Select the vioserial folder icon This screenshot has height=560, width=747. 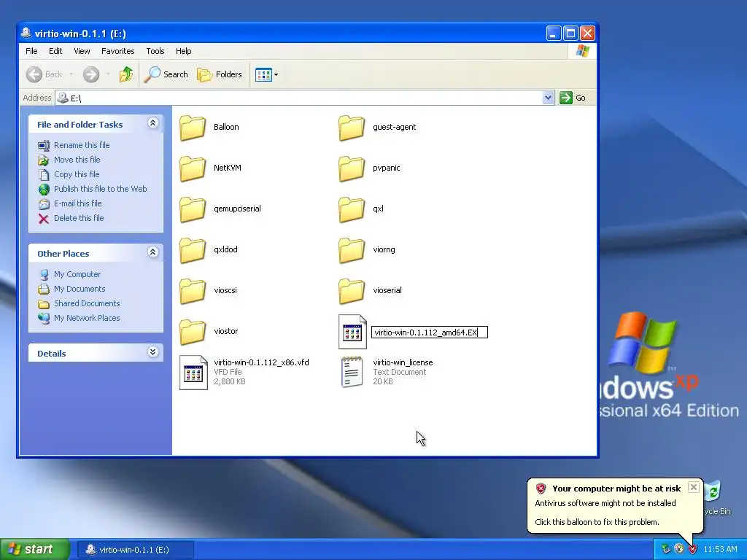pos(352,292)
